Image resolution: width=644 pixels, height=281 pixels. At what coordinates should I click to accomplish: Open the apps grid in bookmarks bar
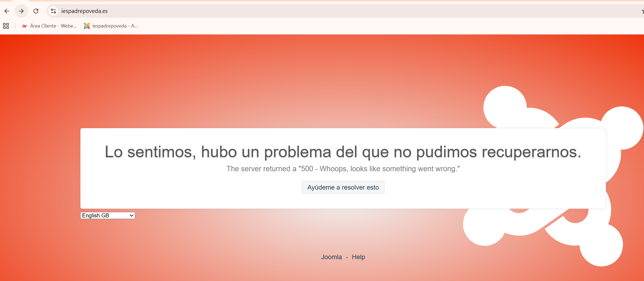click(6, 26)
